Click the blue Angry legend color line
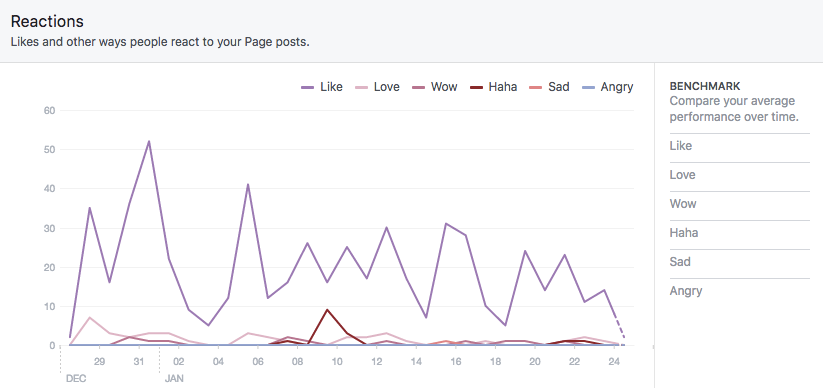 [588, 88]
